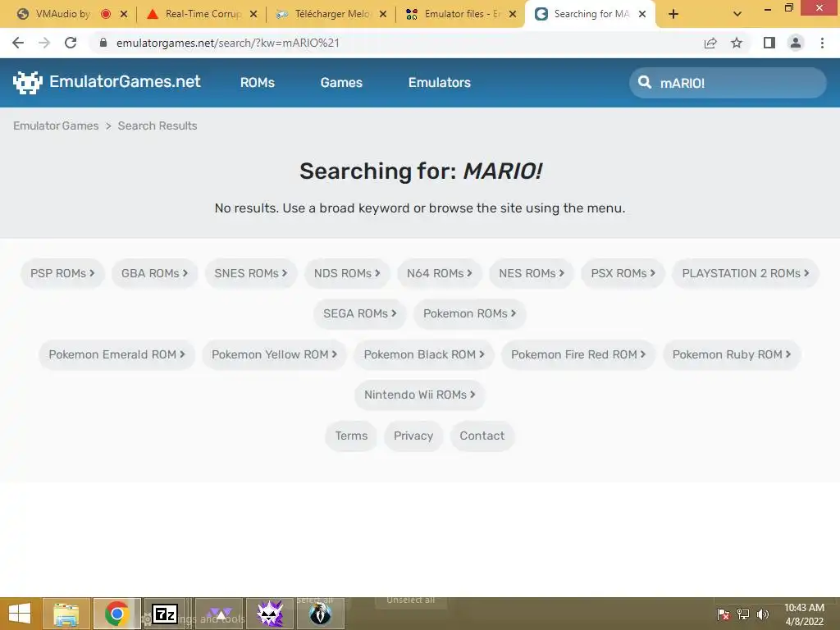Open the Contact page
Viewport: 840px width, 630px height.
(x=482, y=436)
